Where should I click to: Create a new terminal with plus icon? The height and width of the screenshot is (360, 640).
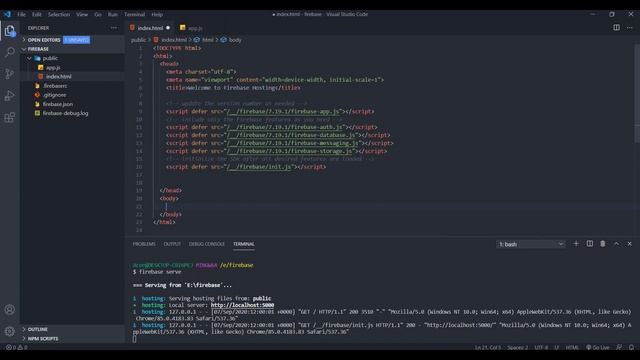576,244
